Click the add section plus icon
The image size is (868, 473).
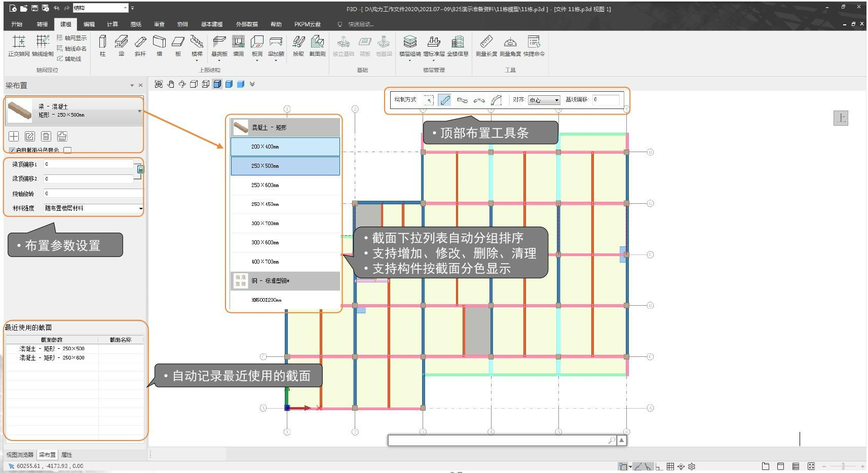point(14,136)
